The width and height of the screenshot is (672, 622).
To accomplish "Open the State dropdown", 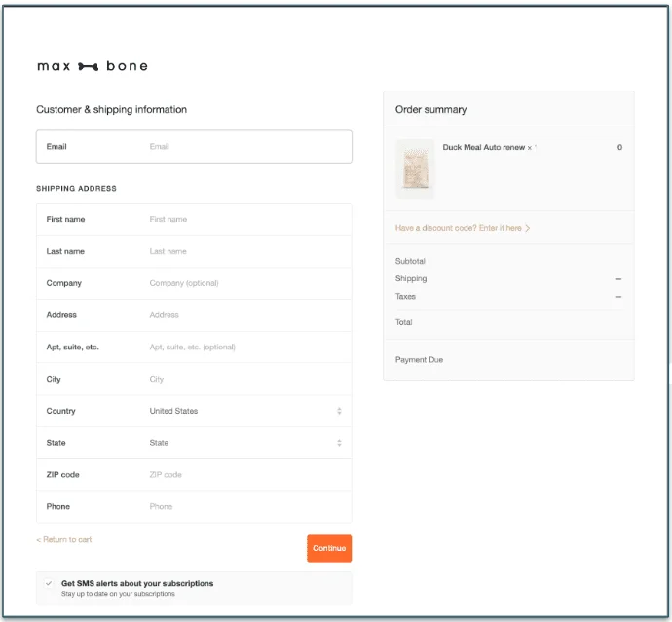I will pyautogui.click(x=194, y=443).
